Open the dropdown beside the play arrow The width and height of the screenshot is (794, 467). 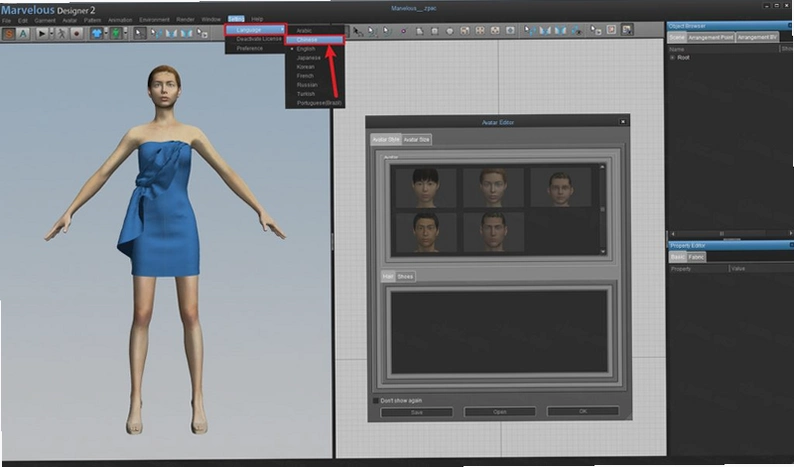point(52,33)
